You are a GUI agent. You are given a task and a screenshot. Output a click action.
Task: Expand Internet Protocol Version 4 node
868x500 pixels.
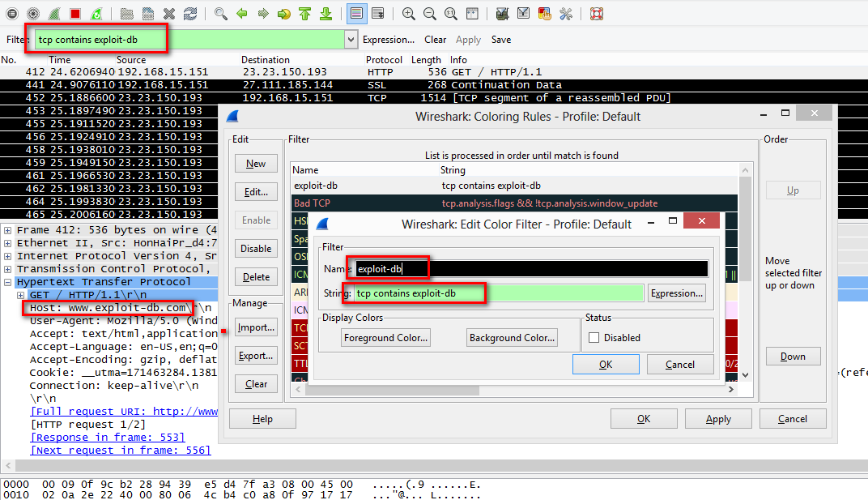(x=8, y=256)
